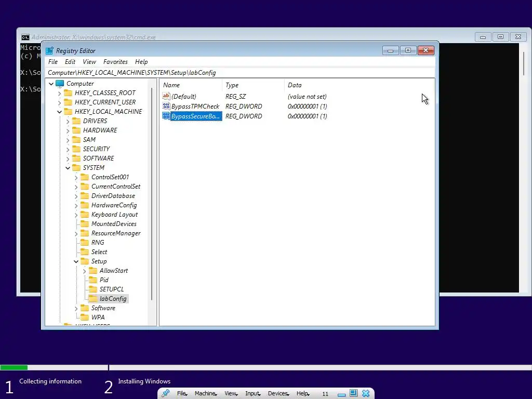This screenshot has width=532, height=399.
Task: Select the RNG folder icon
Action: (x=85, y=242)
